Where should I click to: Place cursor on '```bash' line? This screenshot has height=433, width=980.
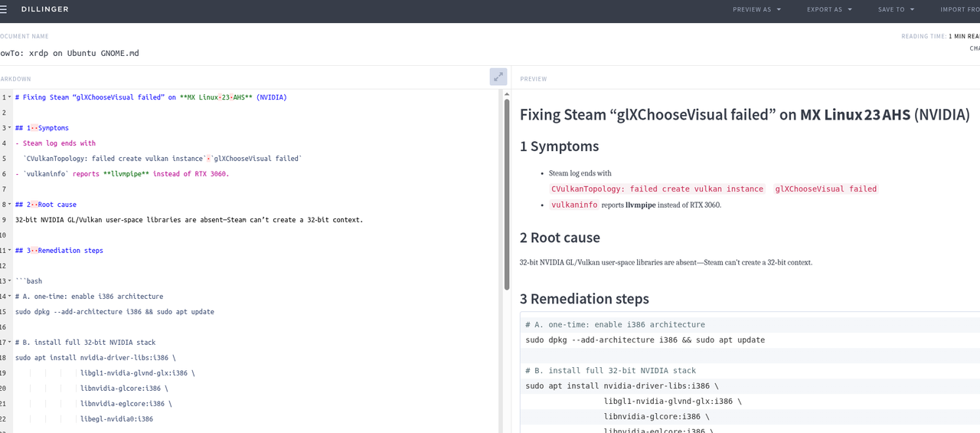(28, 281)
